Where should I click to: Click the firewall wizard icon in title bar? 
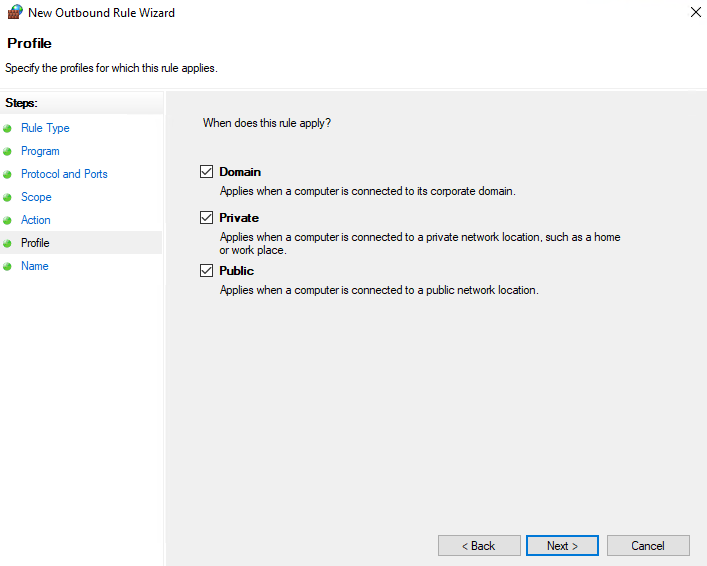tap(14, 13)
